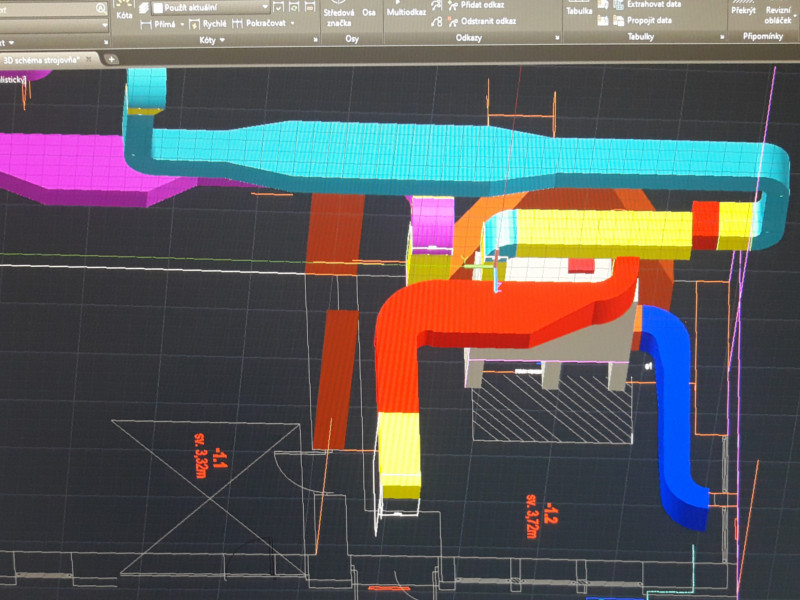The width and height of the screenshot is (800, 600).
Task: Select the Překrýt wipeout tool
Action: pyautogui.click(x=743, y=10)
